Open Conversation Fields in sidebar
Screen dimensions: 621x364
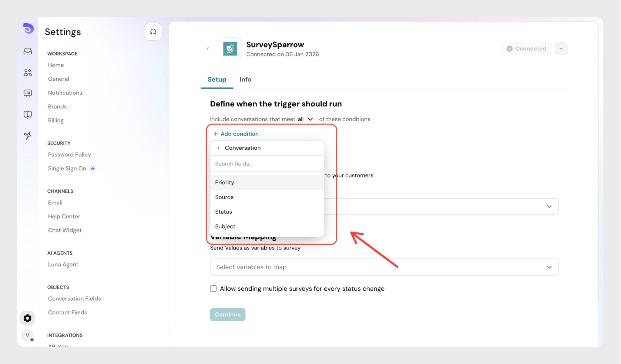point(74,299)
